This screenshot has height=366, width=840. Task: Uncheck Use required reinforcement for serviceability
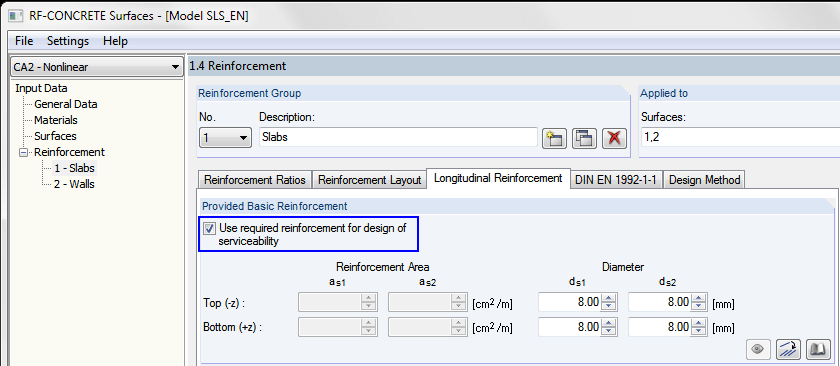pos(209,228)
